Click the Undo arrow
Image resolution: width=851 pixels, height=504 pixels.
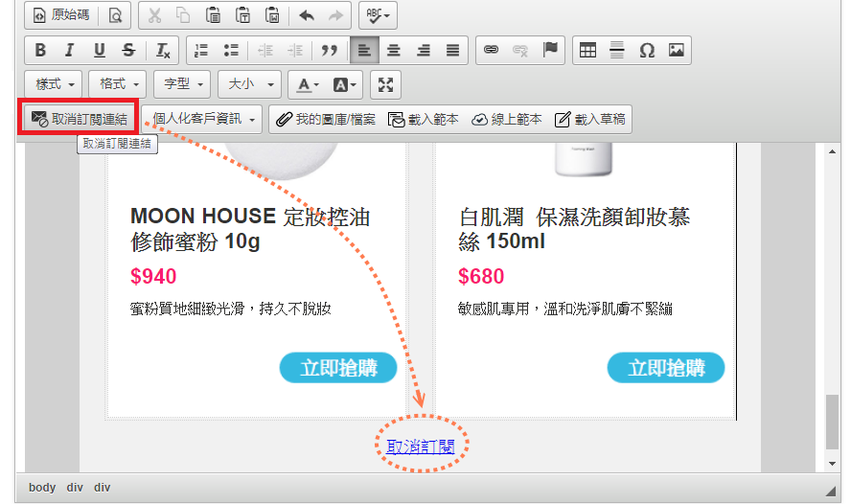tap(307, 15)
